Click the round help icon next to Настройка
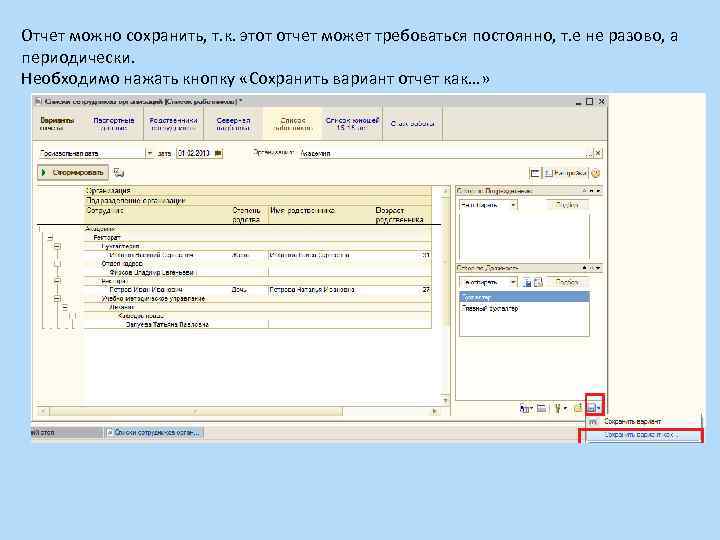 coord(596,173)
